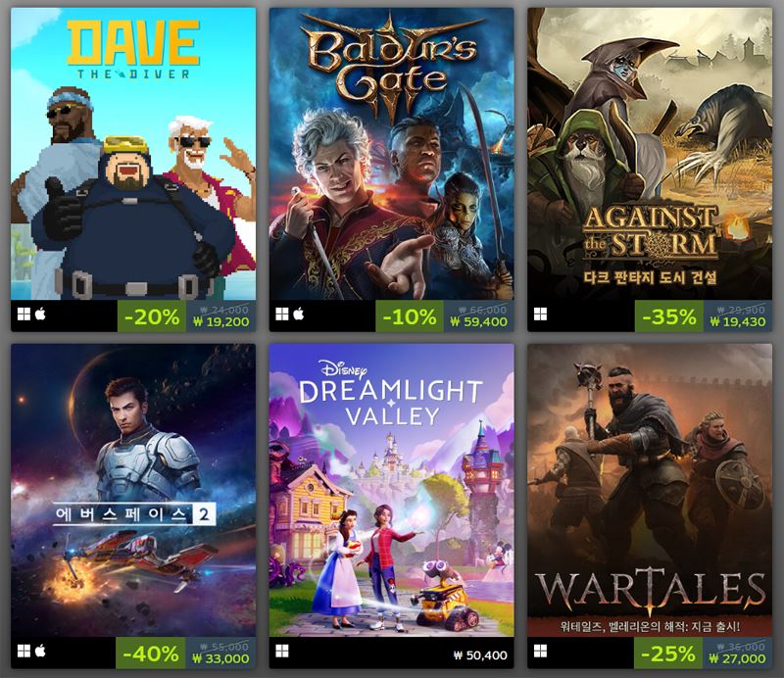Open the Against the Storm game cover
The width and height of the screenshot is (784, 678).
(x=650, y=154)
